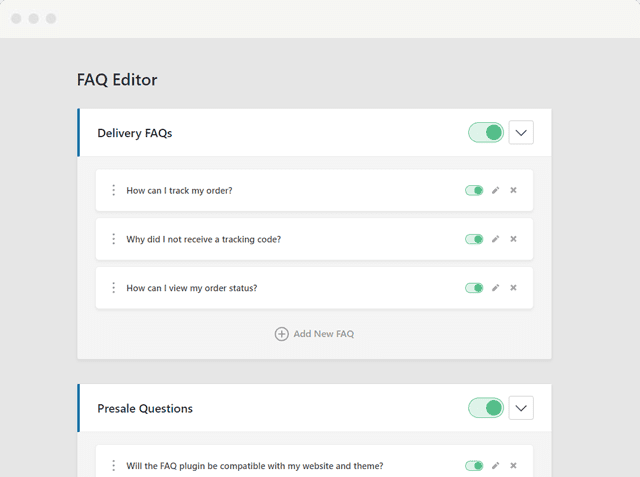Delete the order status FAQ item
This screenshot has width=640, height=477.
click(513, 288)
